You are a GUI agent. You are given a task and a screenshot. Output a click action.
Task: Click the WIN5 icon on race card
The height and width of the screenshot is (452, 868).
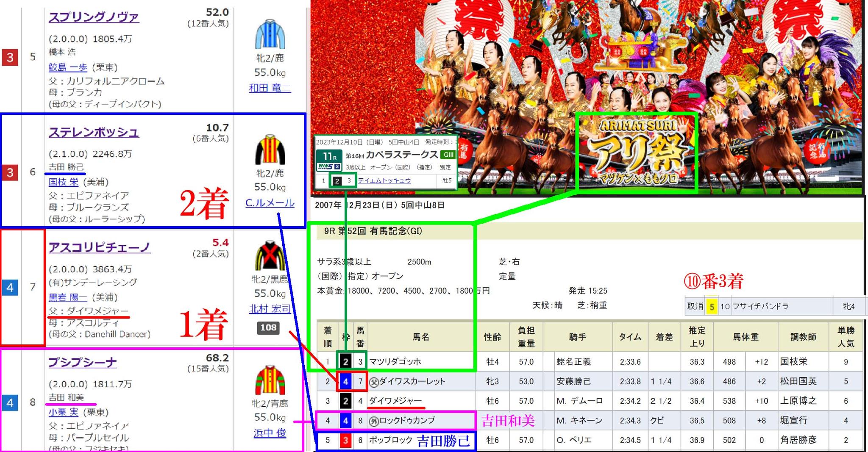coord(329,166)
